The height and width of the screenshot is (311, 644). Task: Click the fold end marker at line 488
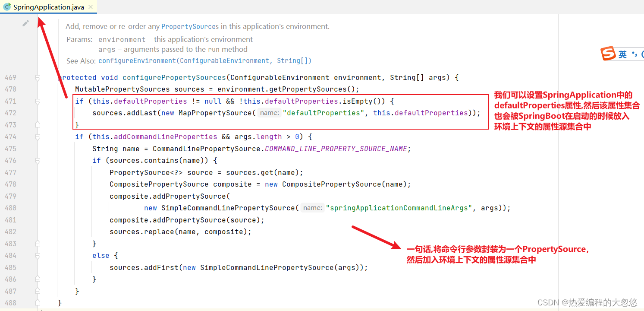pos(38,303)
